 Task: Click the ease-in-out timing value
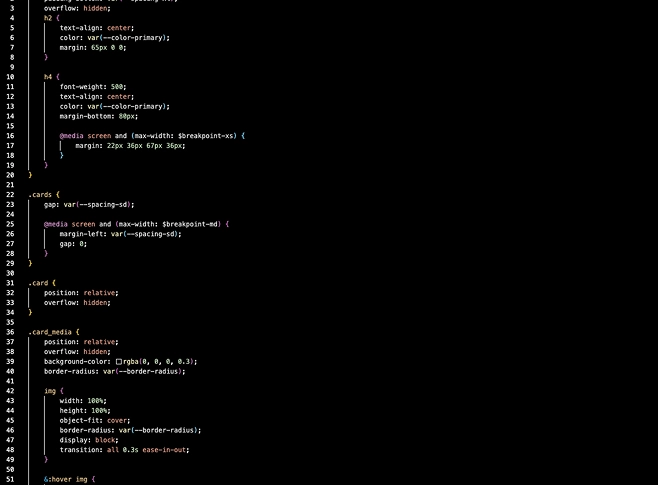(163, 449)
